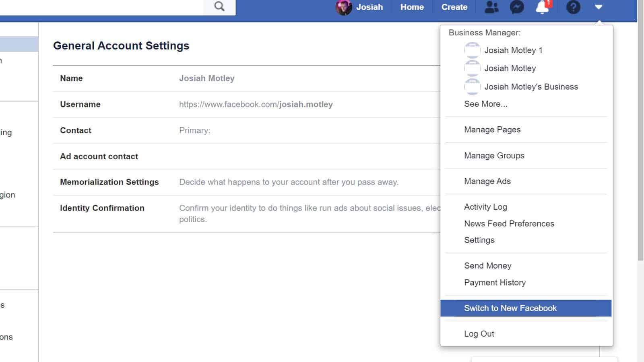The image size is (644, 362).
Task: Open Payment History menu item
Action: tap(495, 283)
